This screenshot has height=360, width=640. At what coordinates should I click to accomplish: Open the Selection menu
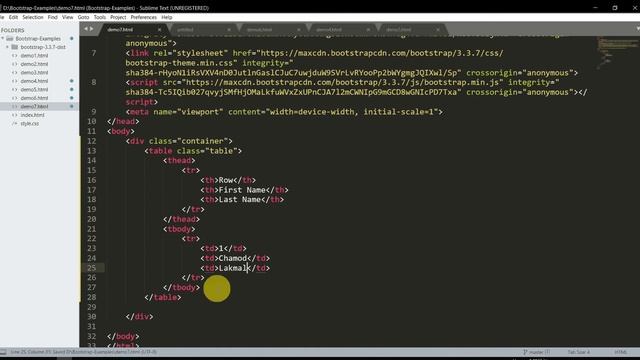pyautogui.click(x=33, y=17)
